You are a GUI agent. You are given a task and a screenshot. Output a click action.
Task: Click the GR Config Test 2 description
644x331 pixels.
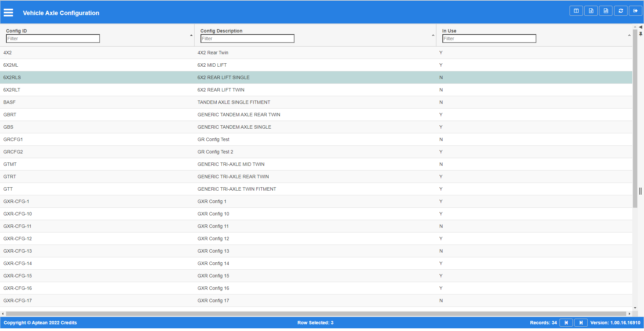[215, 152]
